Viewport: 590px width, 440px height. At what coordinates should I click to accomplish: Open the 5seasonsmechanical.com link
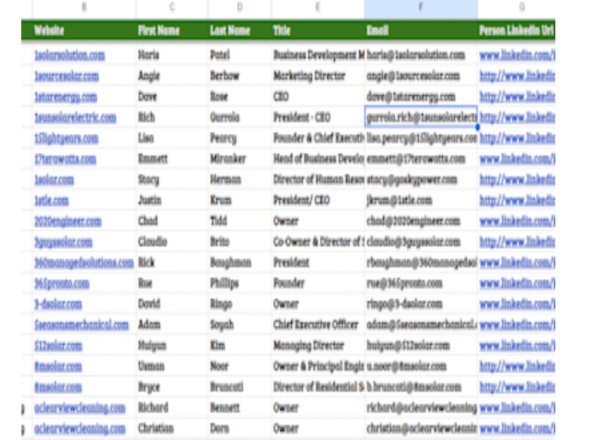click(x=81, y=325)
